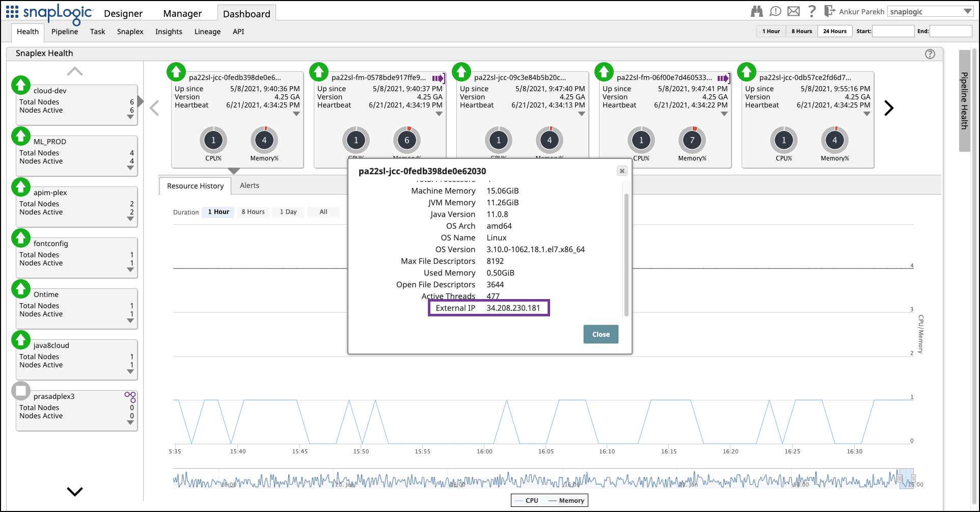Click the green health arrow on ML_PROD
Screen dimensions: 980x512
pos(21,136)
